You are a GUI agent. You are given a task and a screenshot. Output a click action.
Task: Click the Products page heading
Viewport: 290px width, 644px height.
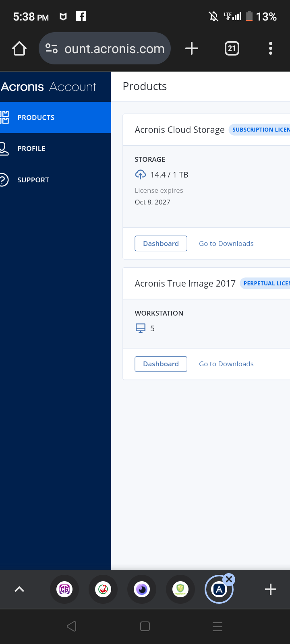click(145, 86)
